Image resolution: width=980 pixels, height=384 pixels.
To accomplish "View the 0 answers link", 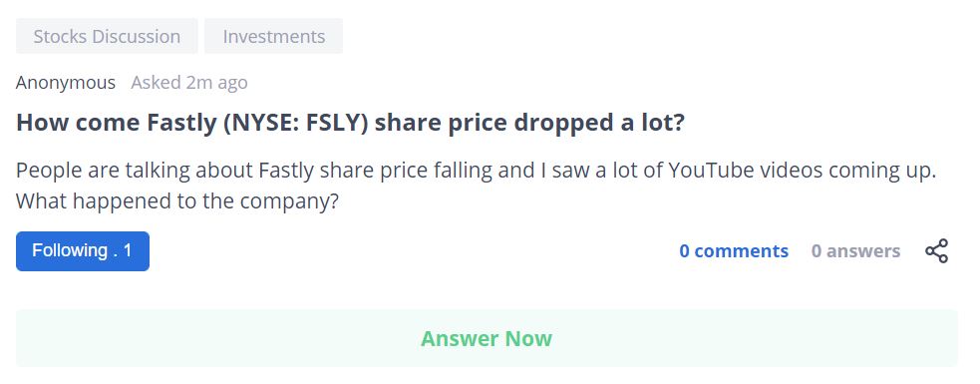I will [855, 250].
